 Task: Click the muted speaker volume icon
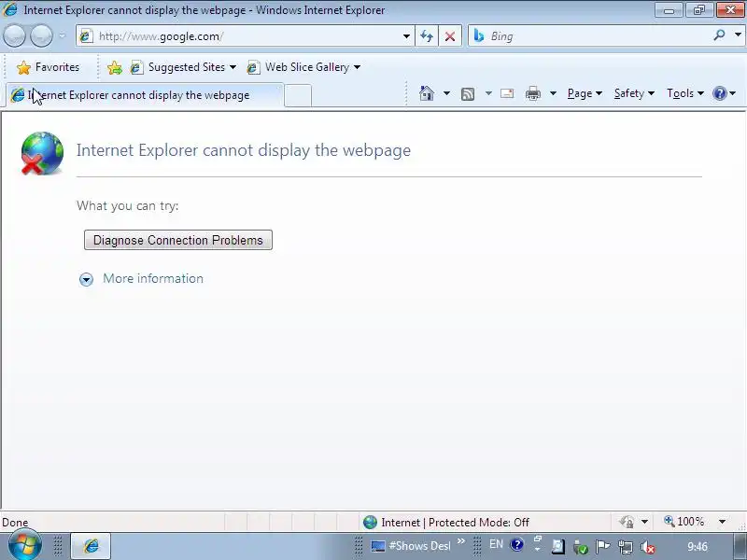tap(648, 547)
